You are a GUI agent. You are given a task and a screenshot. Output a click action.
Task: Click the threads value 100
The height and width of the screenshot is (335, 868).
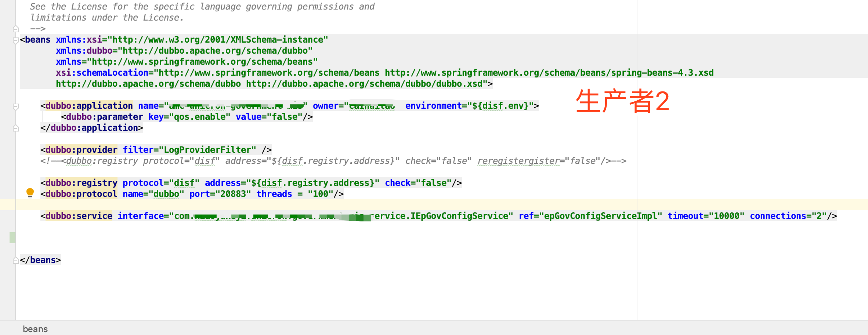point(321,194)
